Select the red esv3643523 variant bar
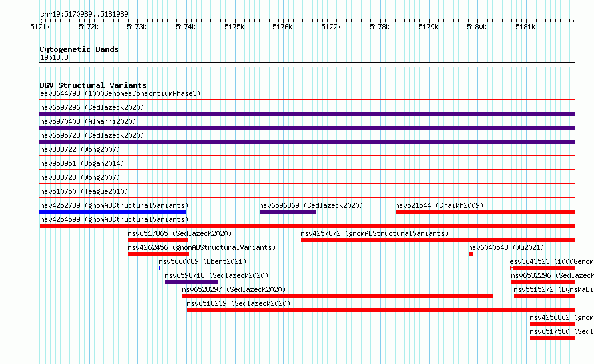The height and width of the screenshot is (364, 594). click(543, 268)
